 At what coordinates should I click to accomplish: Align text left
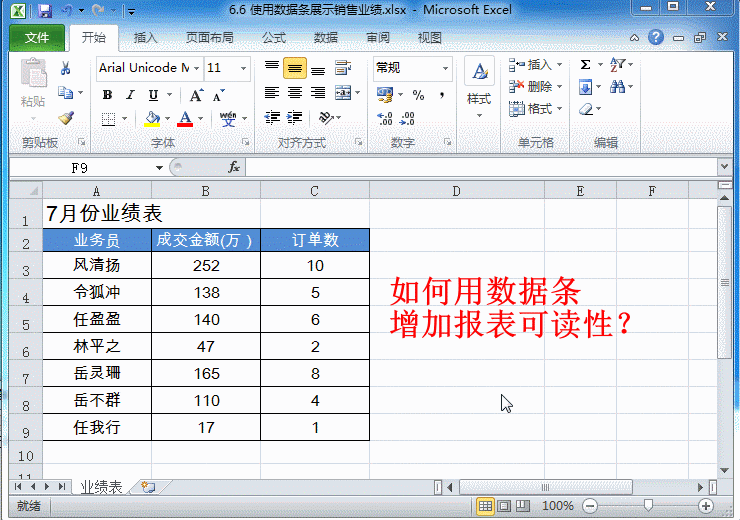(272, 92)
